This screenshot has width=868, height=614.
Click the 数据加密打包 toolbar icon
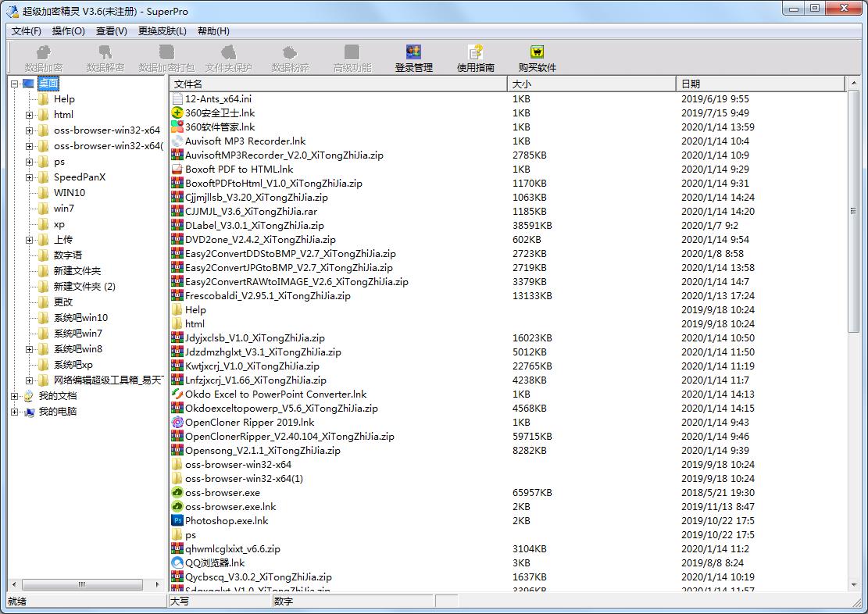166,52
